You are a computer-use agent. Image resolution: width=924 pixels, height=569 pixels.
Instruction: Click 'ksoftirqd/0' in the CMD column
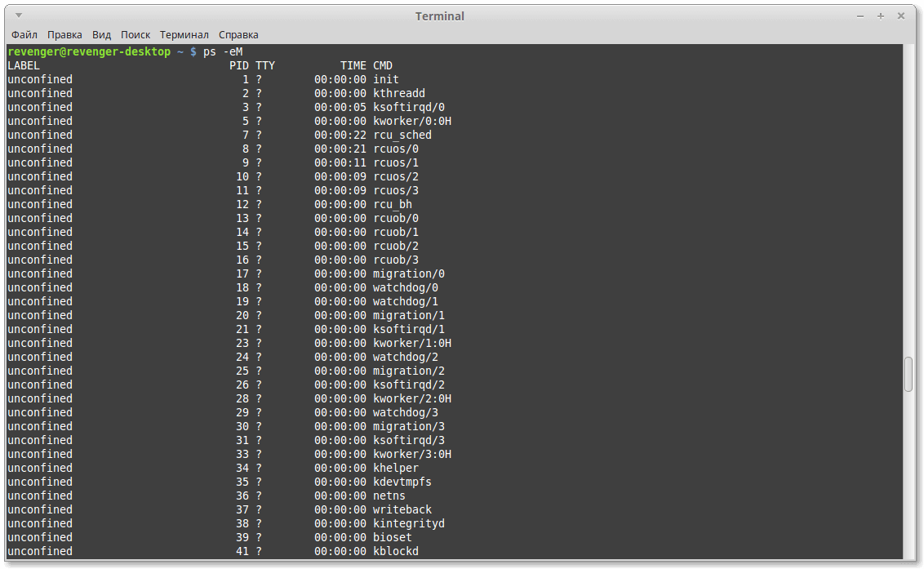point(409,107)
